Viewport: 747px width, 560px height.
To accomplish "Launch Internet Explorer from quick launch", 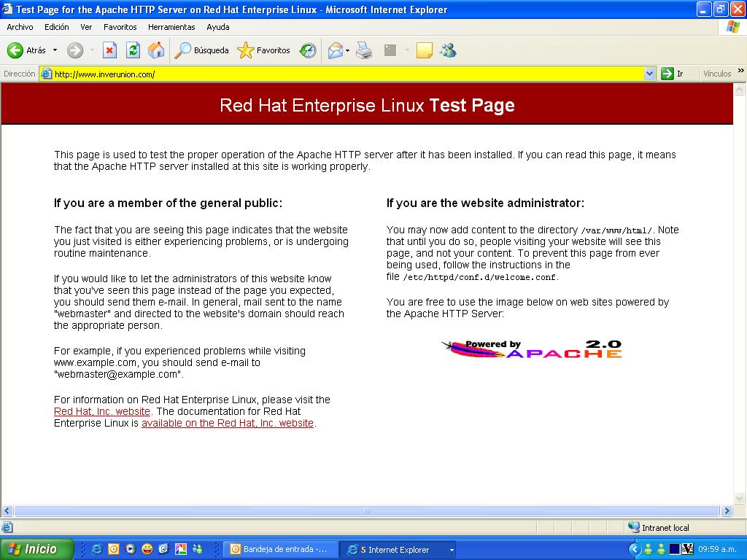I will coord(97,549).
